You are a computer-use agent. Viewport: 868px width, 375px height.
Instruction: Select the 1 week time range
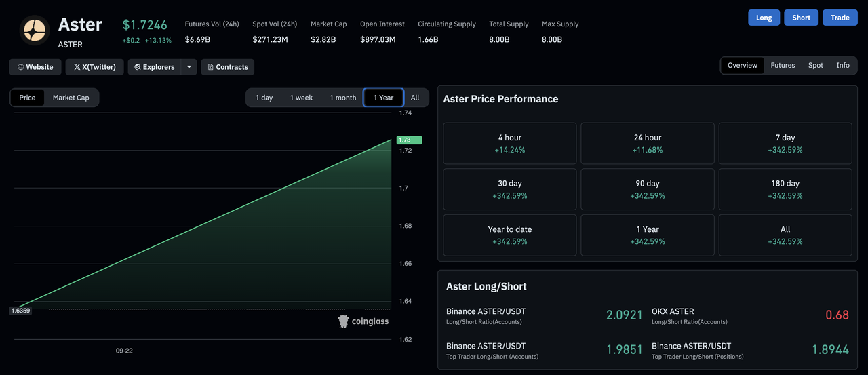(x=301, y=98)
